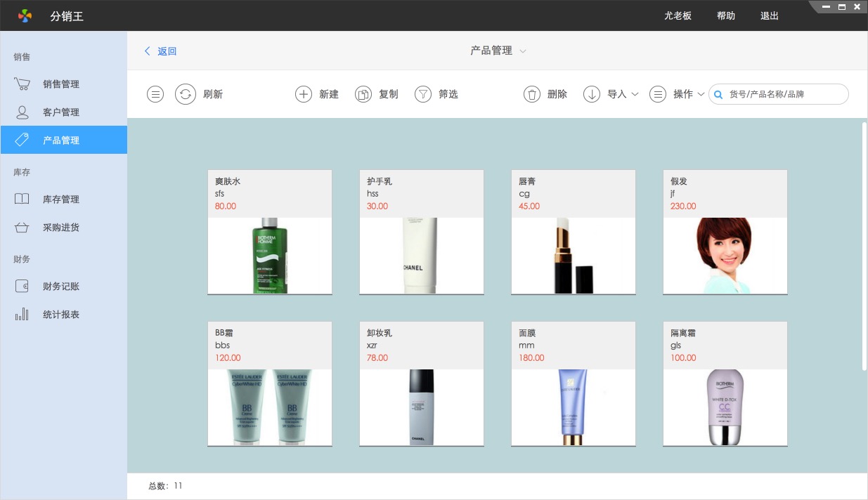Click the delete (删除) trash icon
Image resolution: width=868 pixels, height=500 pixels.
(532, 94)
